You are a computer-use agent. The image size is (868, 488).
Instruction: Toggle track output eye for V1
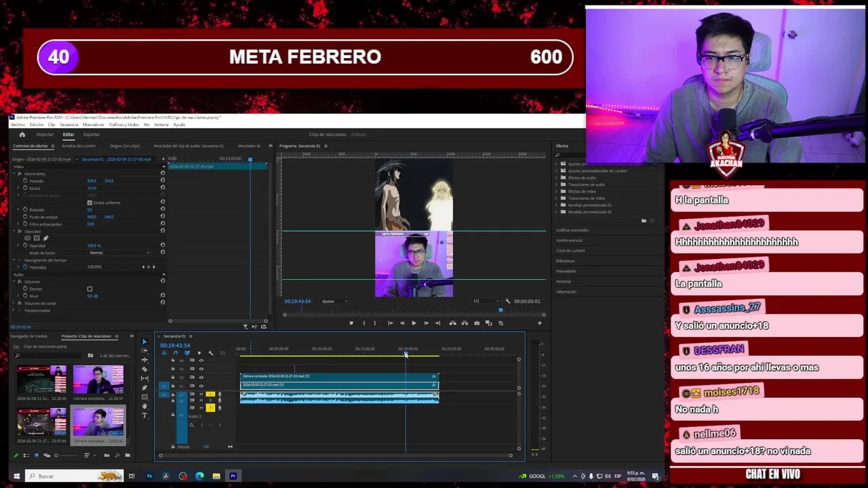201,386
